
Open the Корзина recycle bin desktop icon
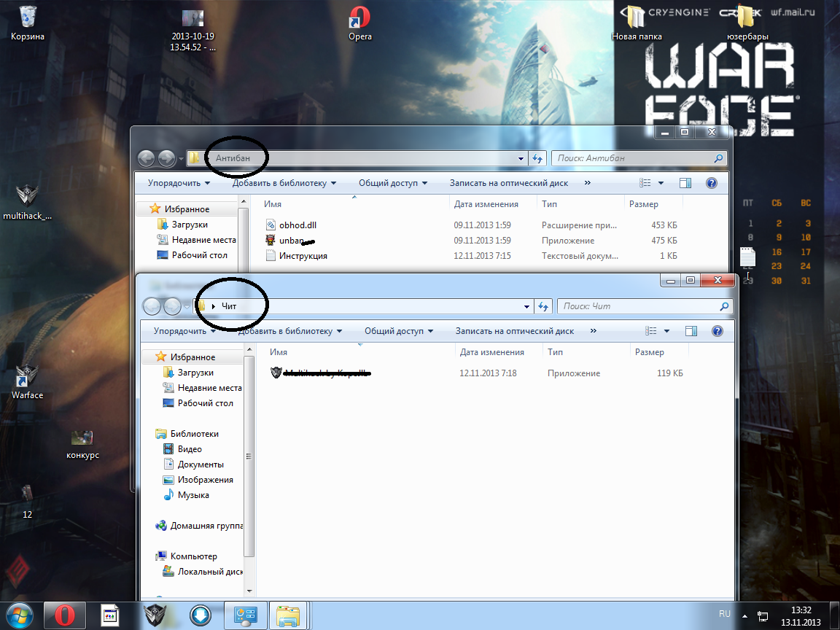click(x=27, y=23)
